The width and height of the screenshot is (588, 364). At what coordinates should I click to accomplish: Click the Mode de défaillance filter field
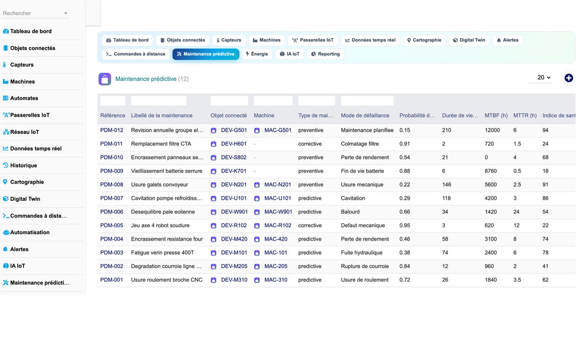[x=367, y=101]
